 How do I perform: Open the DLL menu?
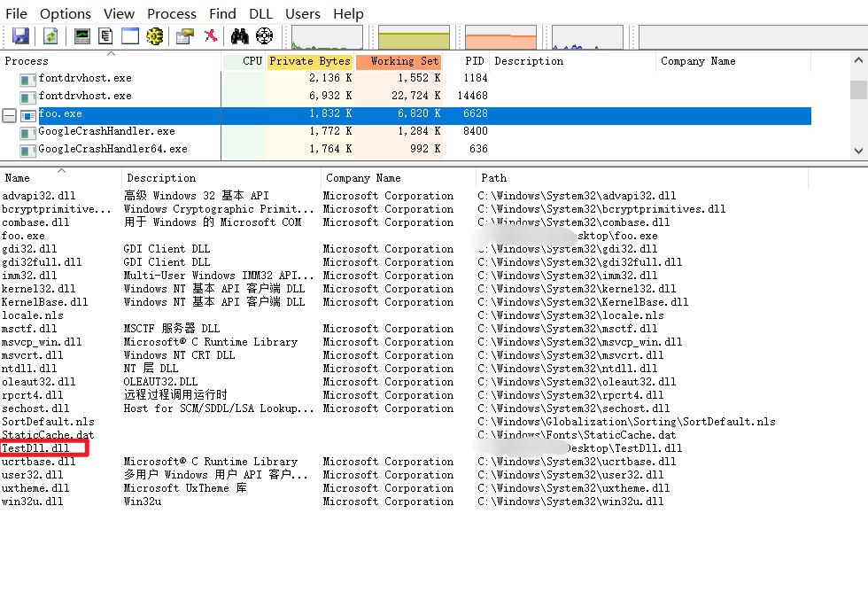(x=260, y=13)
